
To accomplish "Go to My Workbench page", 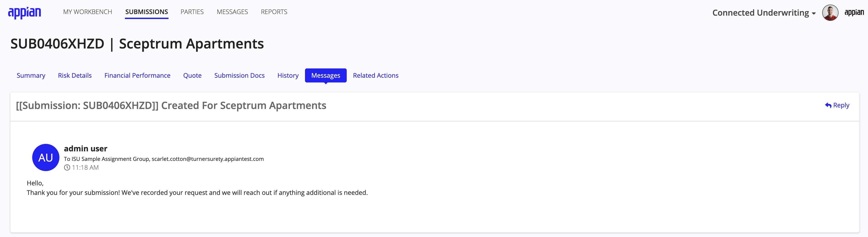I will pyautogui.click(x=88, y=12).
